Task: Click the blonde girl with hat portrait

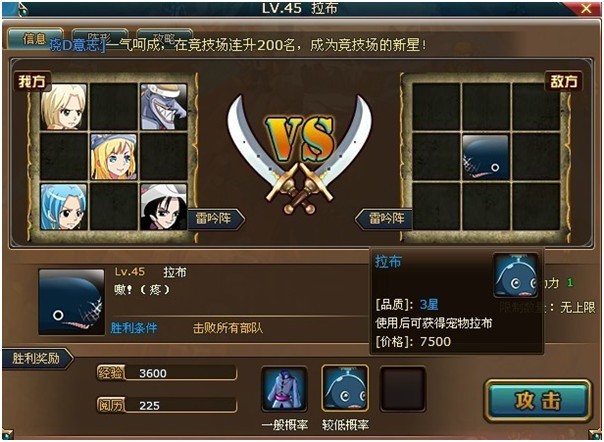Action: (114, 157)
